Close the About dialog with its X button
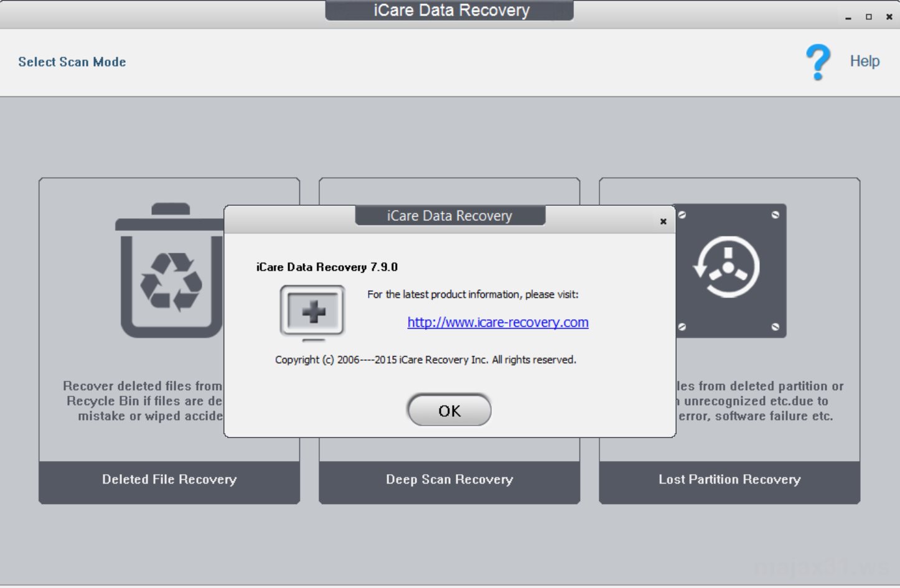This screenshot has width=900, height=588. coord(663,221)
